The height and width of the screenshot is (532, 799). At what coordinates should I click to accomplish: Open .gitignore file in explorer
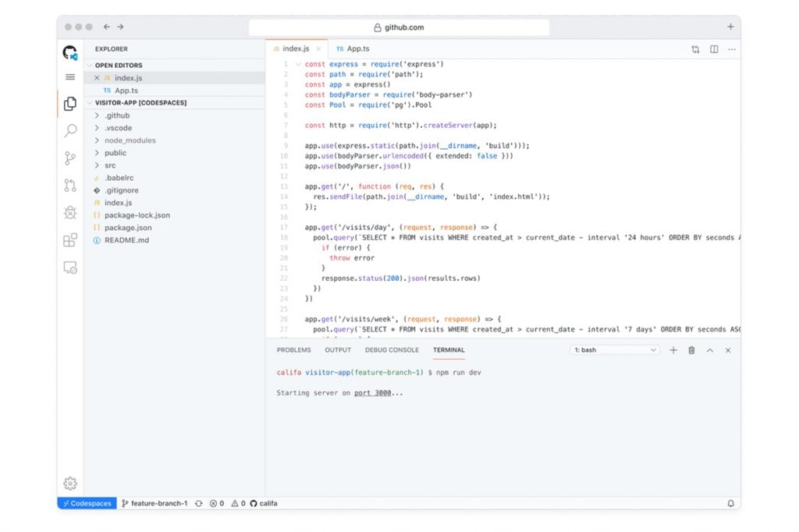[x=174, y=190]
